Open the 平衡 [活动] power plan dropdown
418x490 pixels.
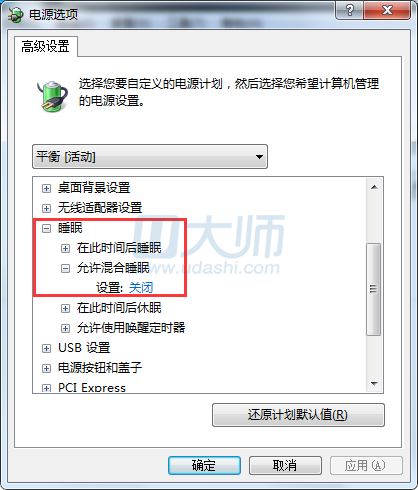coord(150,157)
